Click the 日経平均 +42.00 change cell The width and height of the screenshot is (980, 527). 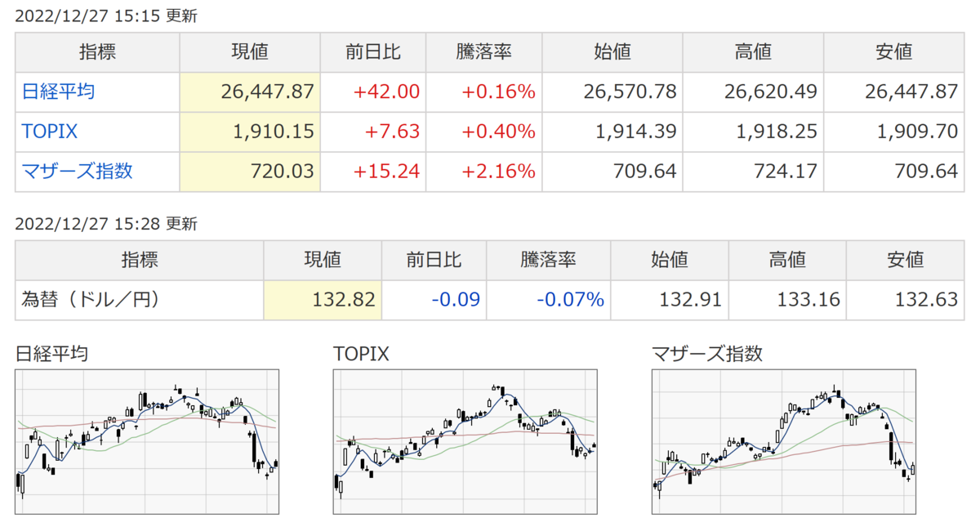tap(386, 92)
